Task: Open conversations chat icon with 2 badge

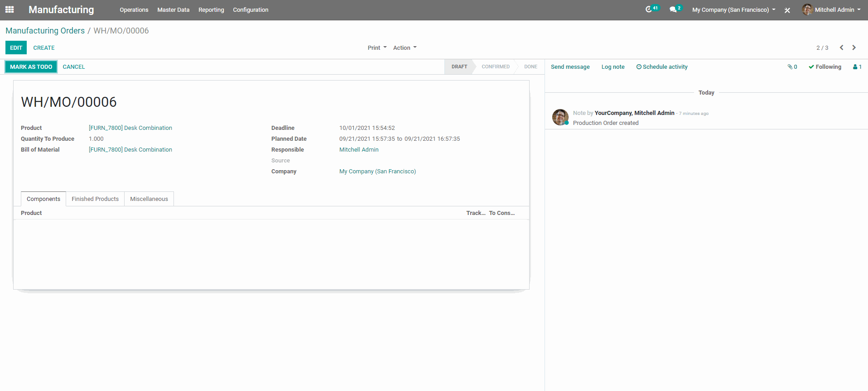Action: click(675, 9)
